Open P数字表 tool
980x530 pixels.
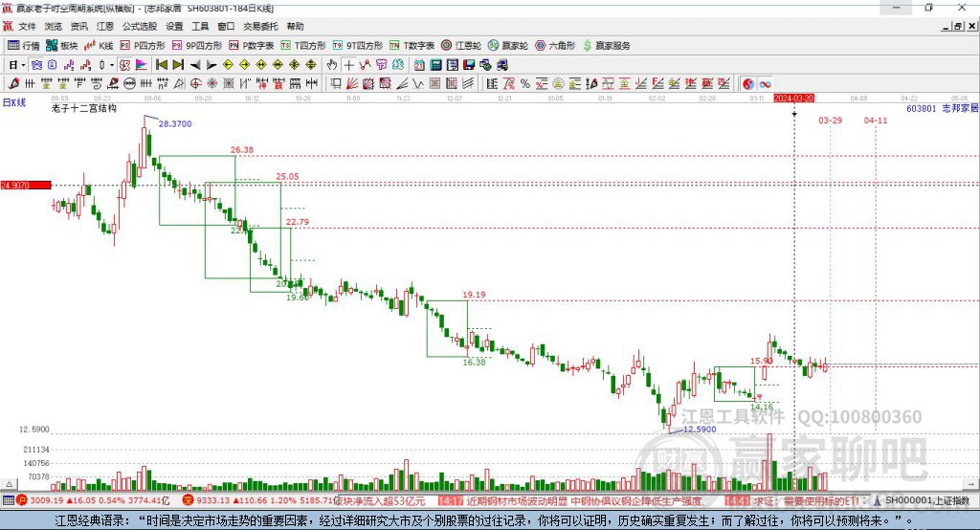point(252,46)
